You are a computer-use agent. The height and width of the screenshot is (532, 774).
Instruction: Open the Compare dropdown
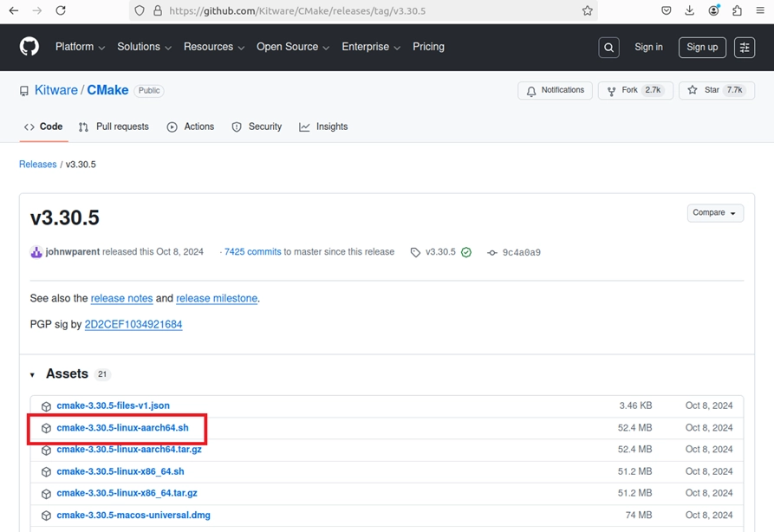click(715, 213)
